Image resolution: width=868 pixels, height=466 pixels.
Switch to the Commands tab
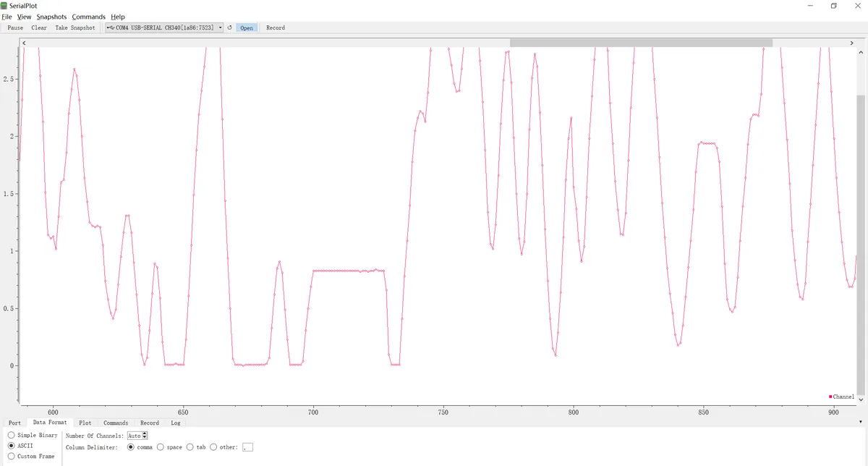(x=116, y=423)
